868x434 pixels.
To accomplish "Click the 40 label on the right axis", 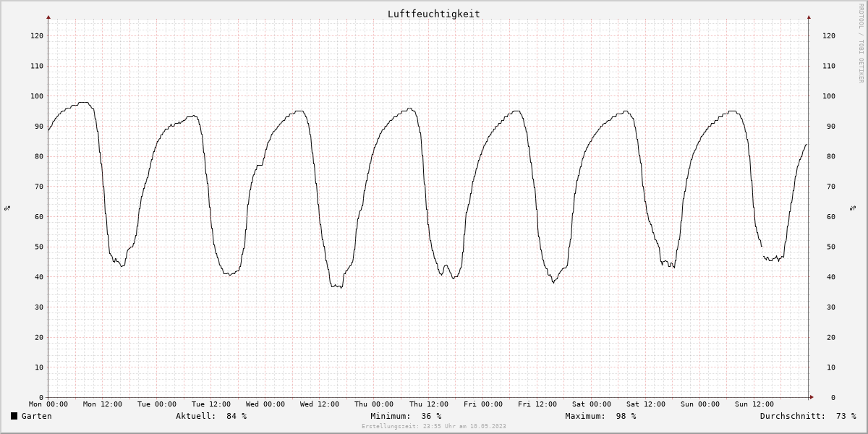I will pos(832,277).
